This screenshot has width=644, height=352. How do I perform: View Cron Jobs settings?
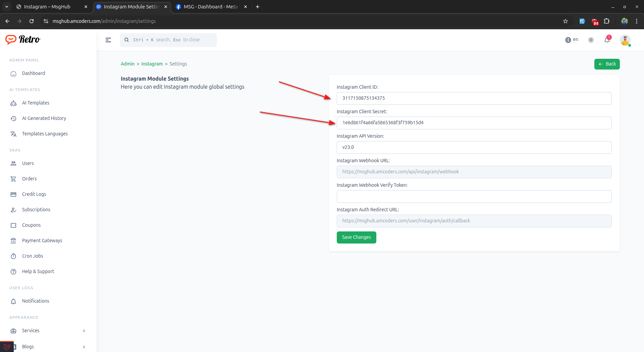[33, 256]
